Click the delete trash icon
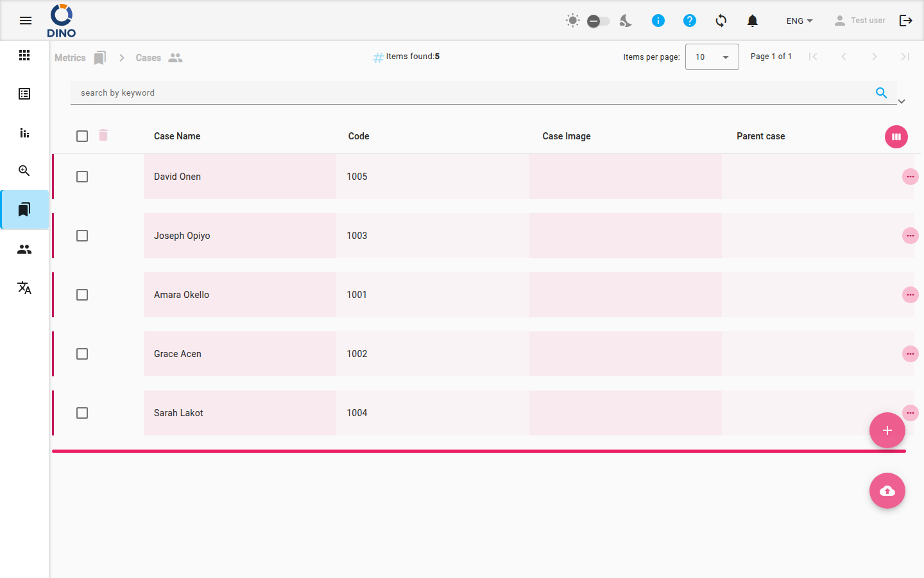Viewport: 924px width, 578px height. point(103,135)
